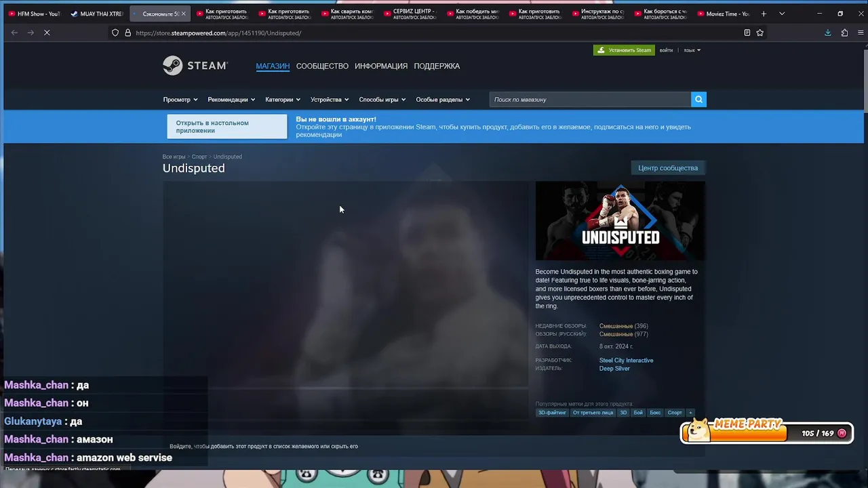
Task: Switch to the Как сварить комп tab
Action: pyautogui.click(x=347, y=14)
